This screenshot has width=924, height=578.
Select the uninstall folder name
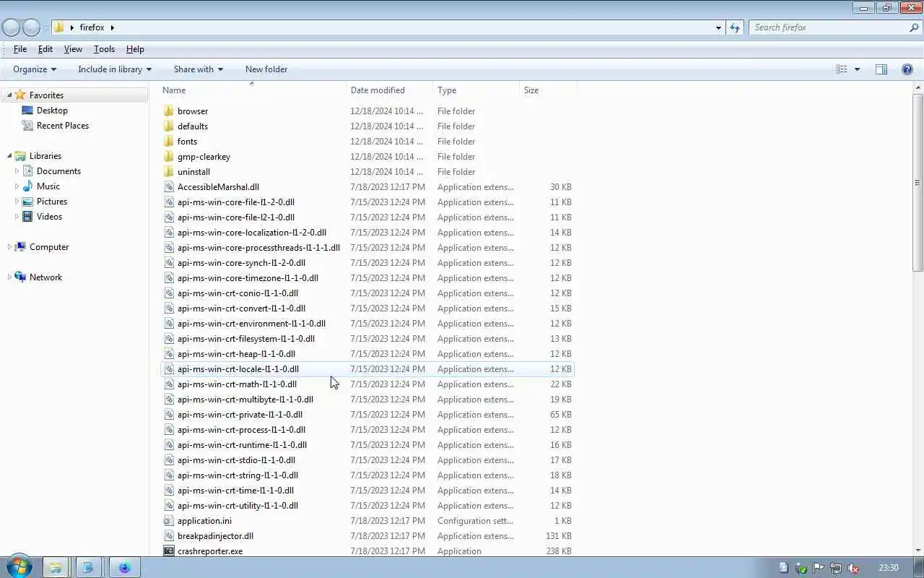pos(193,171)
